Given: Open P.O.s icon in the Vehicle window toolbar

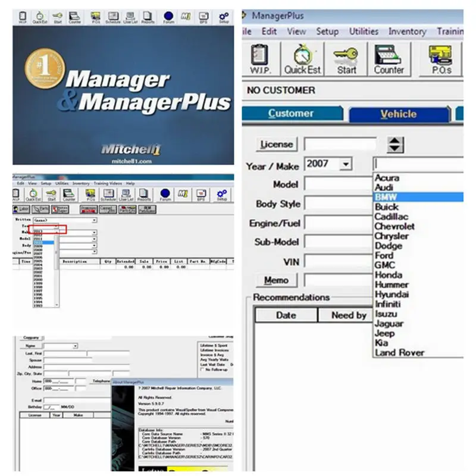Looking at the screenshot, I should (441, 59).
